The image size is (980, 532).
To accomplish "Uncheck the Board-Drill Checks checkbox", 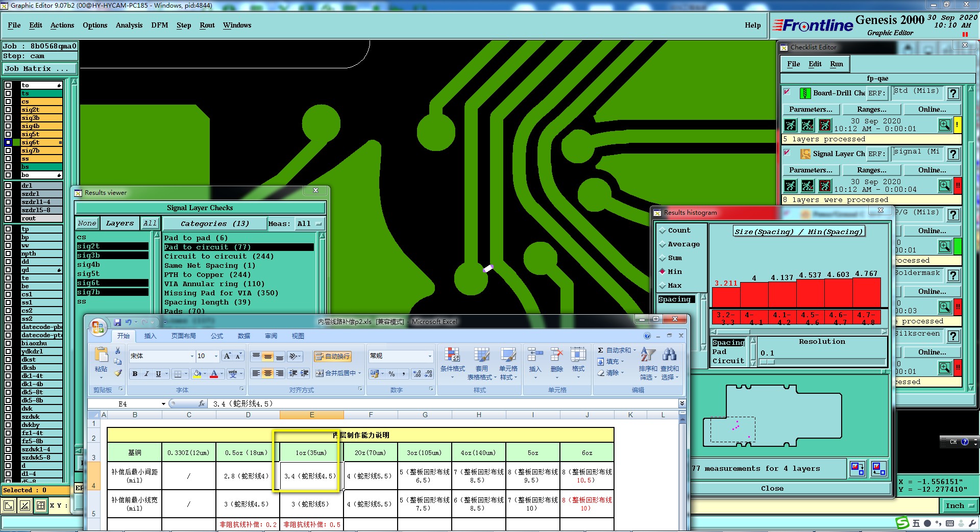I will (x=787, y=92).
